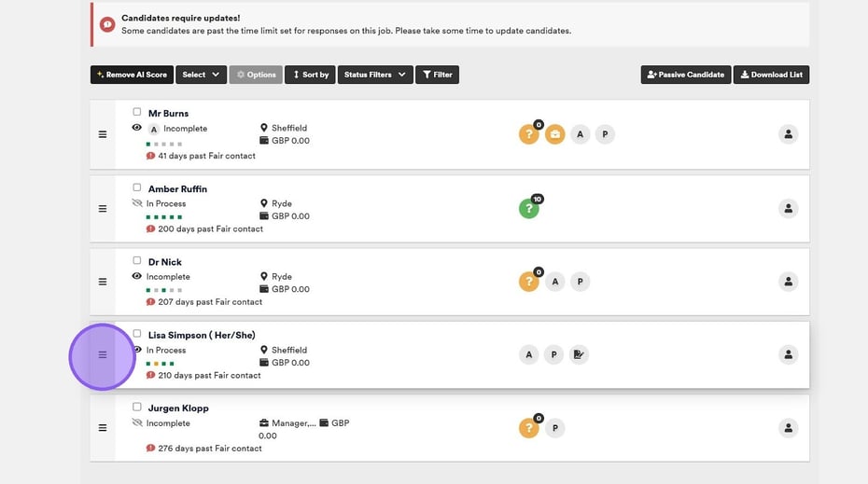Click the Filter toolbar button
Viewport: 868px width, 484px height.
pos(437,75)
